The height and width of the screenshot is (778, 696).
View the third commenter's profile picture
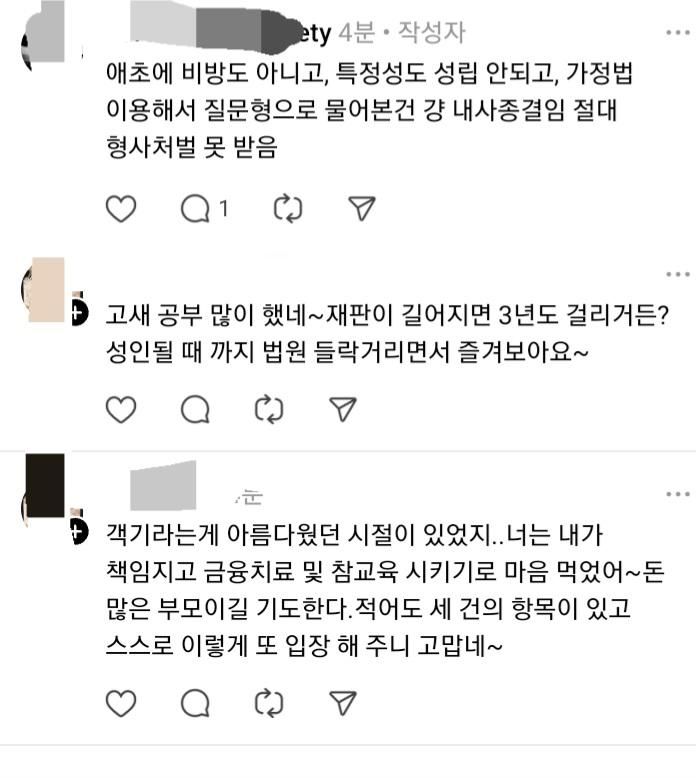coord(45,489)
